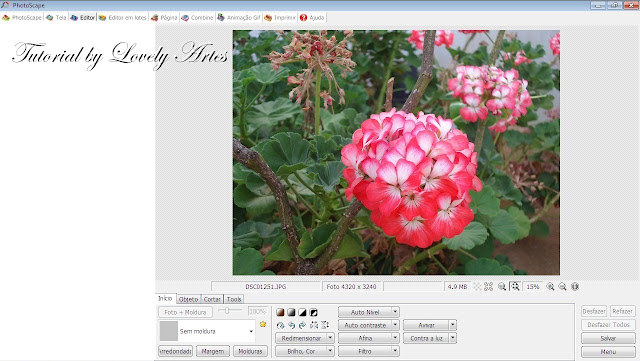640x361 pixels.
Task: Expand the Contra a luz dropdown arrow
Action: click(x=453, y=338)
